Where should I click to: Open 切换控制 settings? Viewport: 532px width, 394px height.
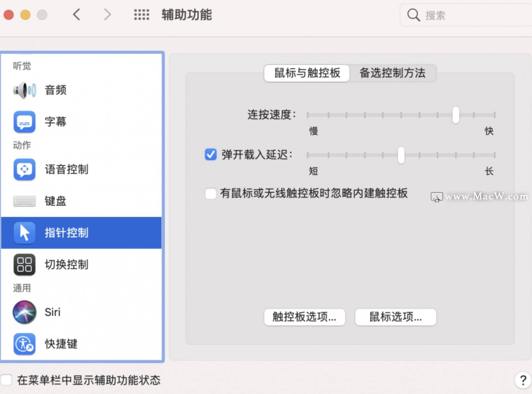tap(66, 265)
